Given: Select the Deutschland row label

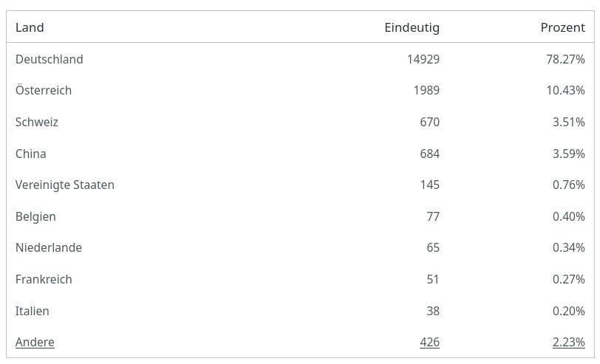Looking at the screenshot, I should (49, 59).
